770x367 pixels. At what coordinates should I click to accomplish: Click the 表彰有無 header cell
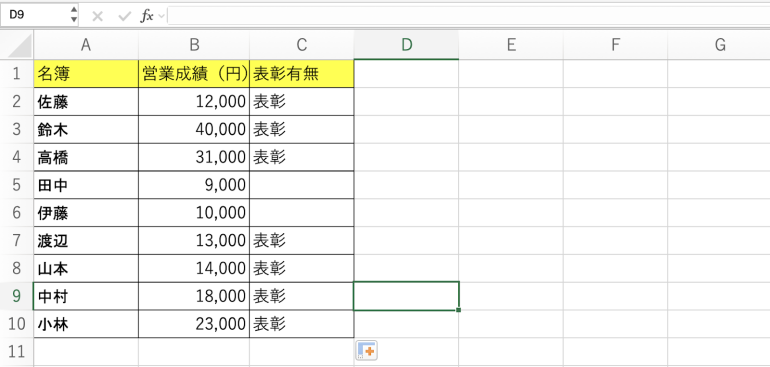302,74
